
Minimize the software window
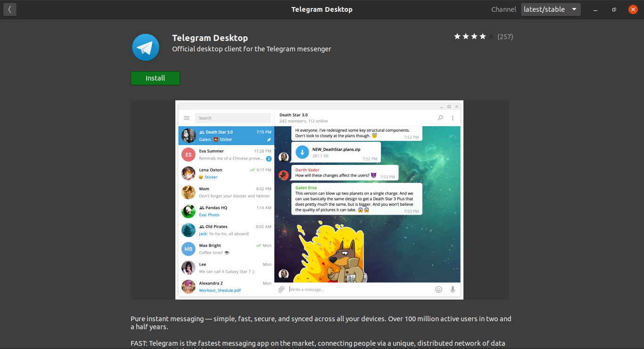(596, 9)
